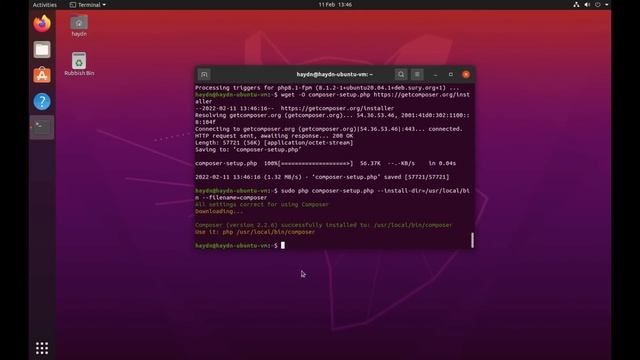Click the 'Resolving getcomposer.org' line

click(x=332, y=119)
